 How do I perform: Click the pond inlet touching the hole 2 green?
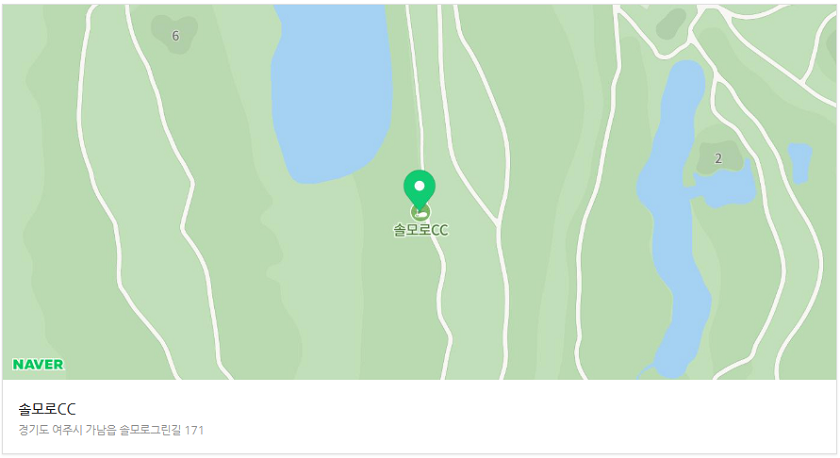[x=726, y=187]
